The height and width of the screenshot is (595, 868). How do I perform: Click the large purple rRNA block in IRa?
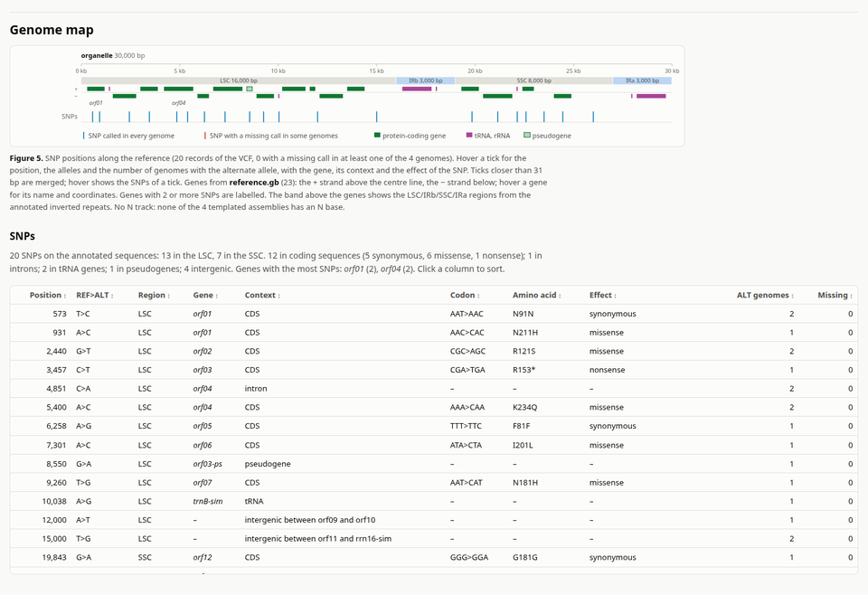tap(651, 97)
